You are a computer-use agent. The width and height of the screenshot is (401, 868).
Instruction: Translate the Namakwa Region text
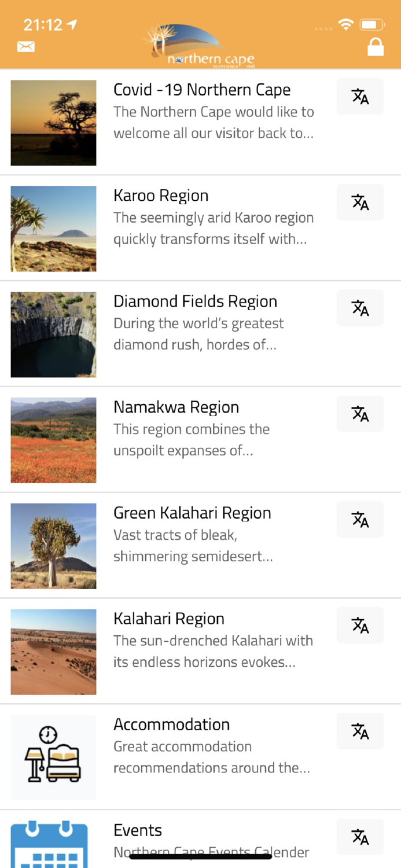click(359, 413)
